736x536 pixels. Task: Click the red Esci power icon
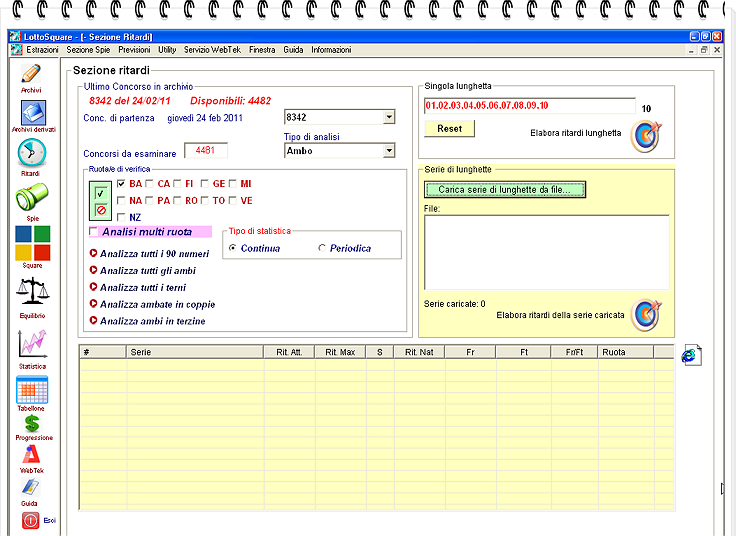tap(31, 520)
